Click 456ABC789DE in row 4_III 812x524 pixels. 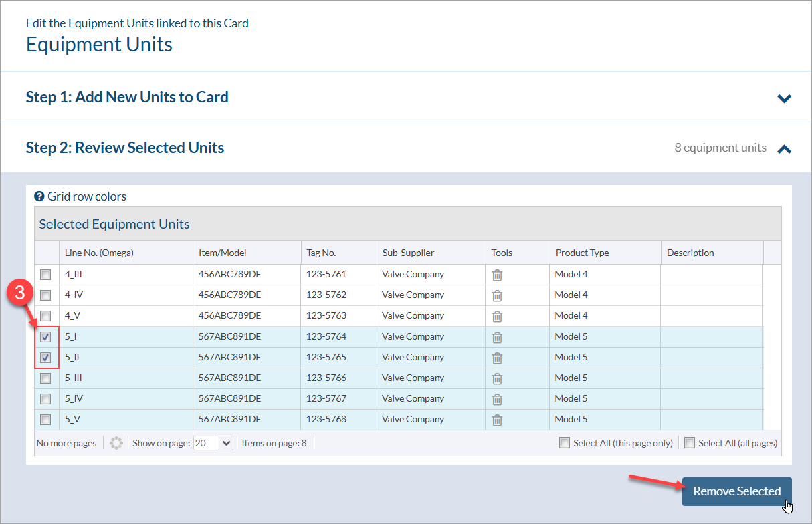(x=229, y=275)
